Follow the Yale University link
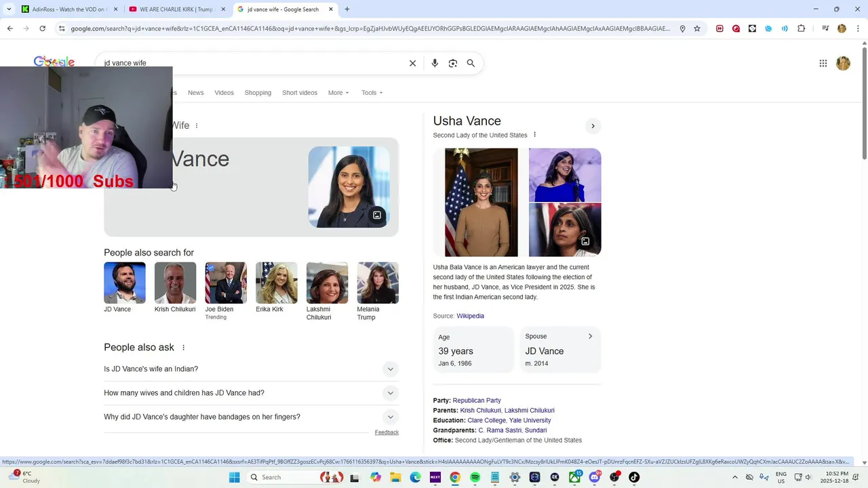The image size is (868, 488). 530,420
